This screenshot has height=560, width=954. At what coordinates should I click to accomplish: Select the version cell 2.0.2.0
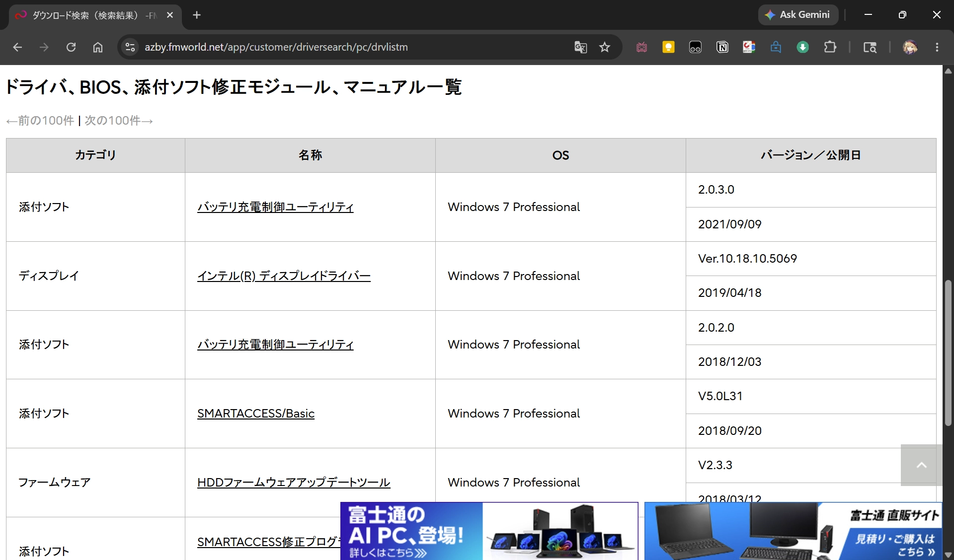tap(811, 328)
